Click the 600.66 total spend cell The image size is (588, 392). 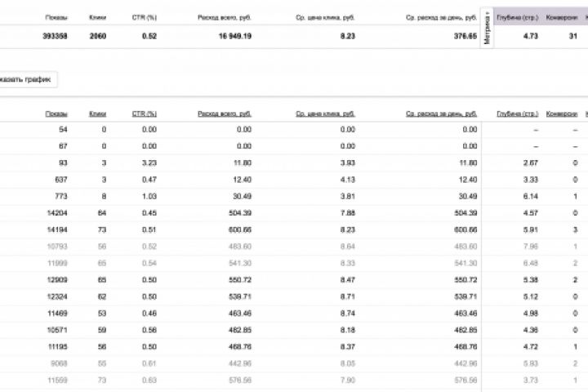[238, 230]
